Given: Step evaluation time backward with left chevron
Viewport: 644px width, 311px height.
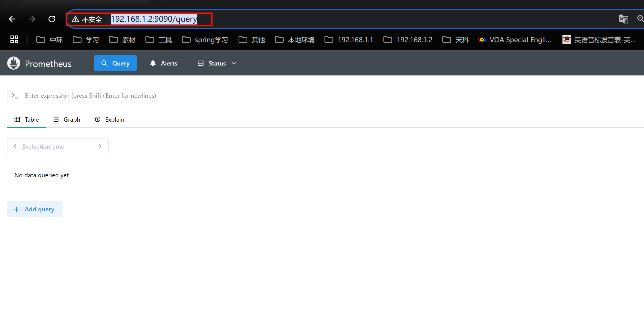Looking at the screenshot, I should pos(15,146).
